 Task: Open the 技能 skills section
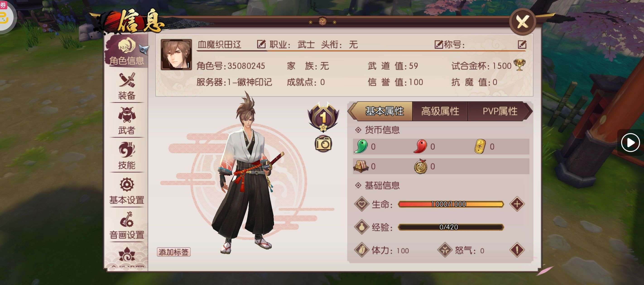tap(127, 156)
